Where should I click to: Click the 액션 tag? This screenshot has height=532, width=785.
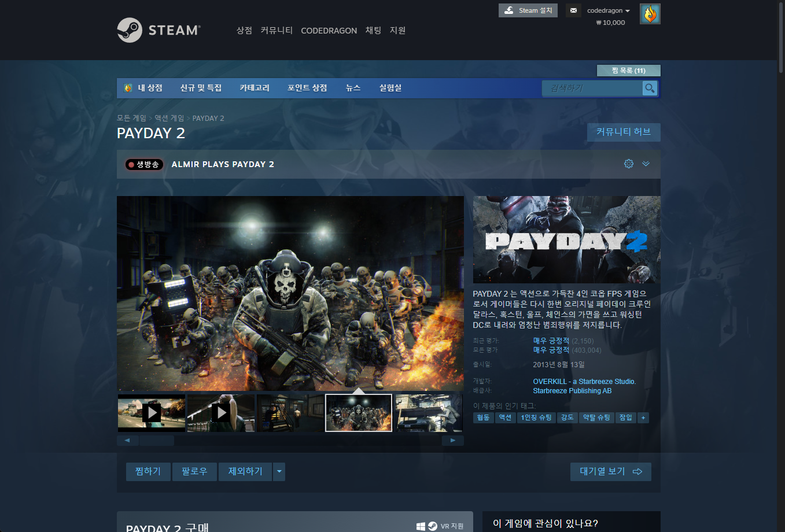[x=505, y=418]
